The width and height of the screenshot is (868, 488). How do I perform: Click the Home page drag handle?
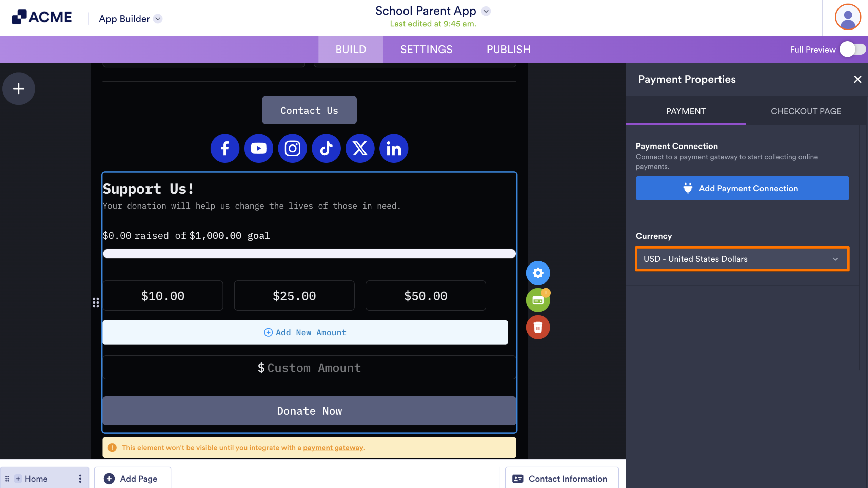click(7, 479)
